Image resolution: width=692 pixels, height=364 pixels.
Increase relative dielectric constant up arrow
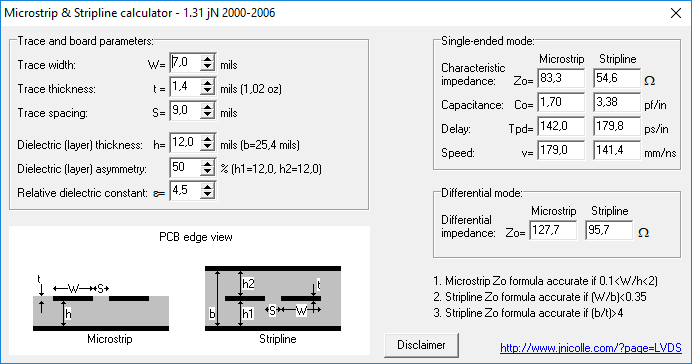(x=207, y=187)
